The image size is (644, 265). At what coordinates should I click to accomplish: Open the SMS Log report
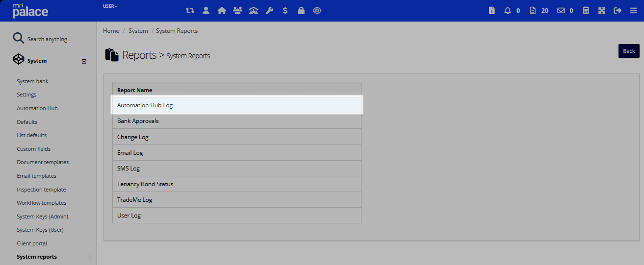[x=237, y=168]
